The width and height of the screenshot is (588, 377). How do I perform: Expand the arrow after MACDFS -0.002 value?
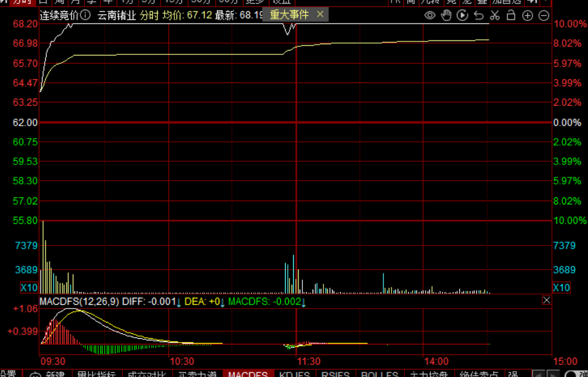coord(304,303)
